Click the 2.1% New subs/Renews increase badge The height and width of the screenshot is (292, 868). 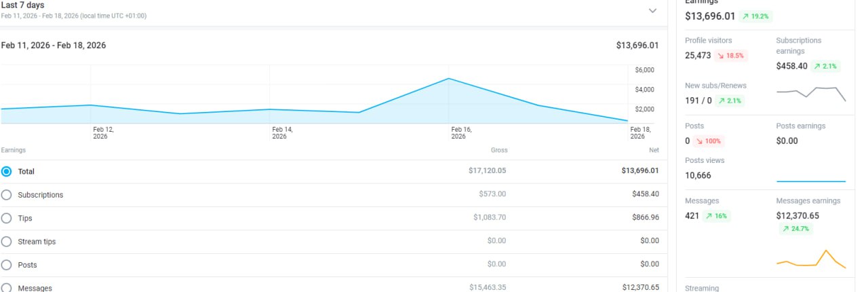coord(731,101)
